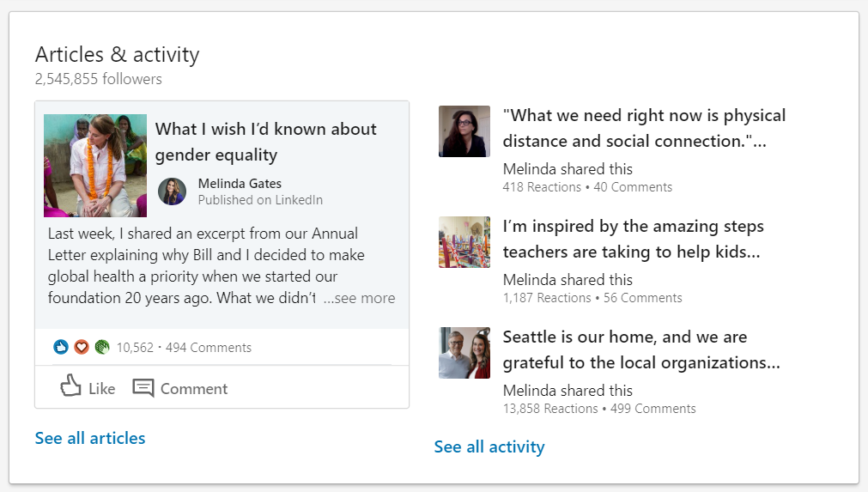Click the article's gender equality cover photo

[95, 166]
